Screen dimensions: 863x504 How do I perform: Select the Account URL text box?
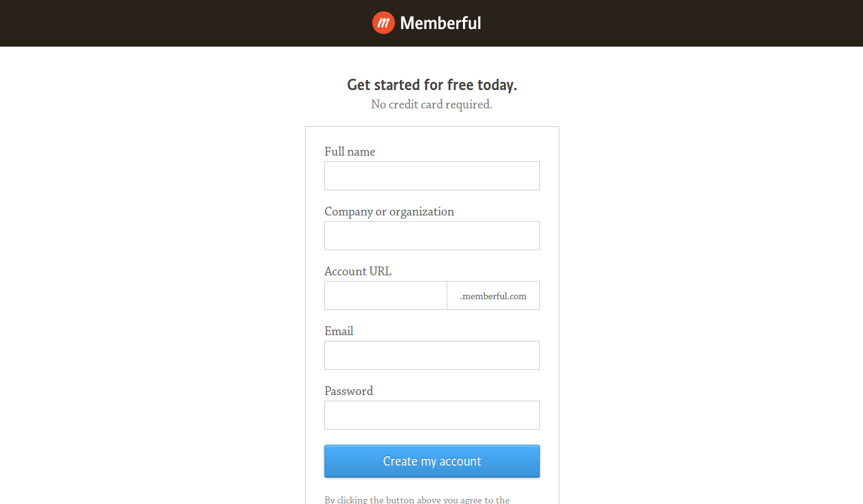click(386, 295)
